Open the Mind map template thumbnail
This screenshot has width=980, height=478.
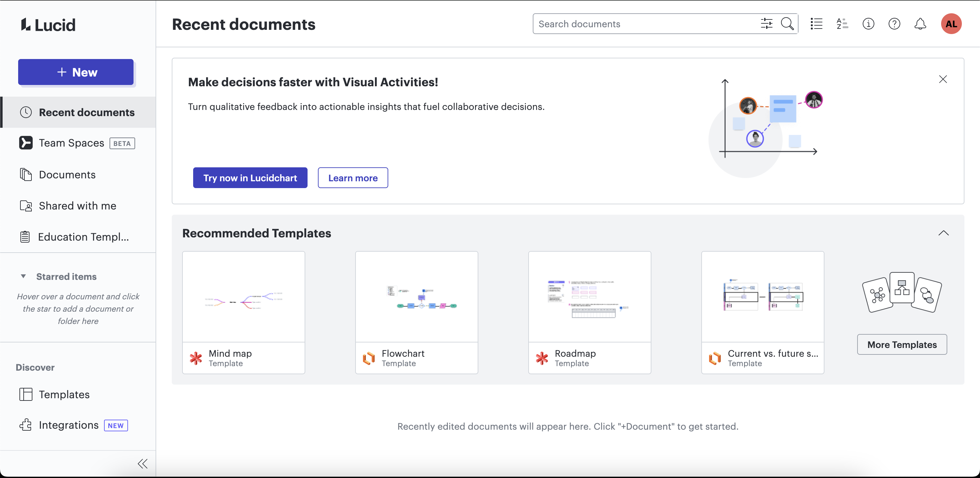(243, 296)
